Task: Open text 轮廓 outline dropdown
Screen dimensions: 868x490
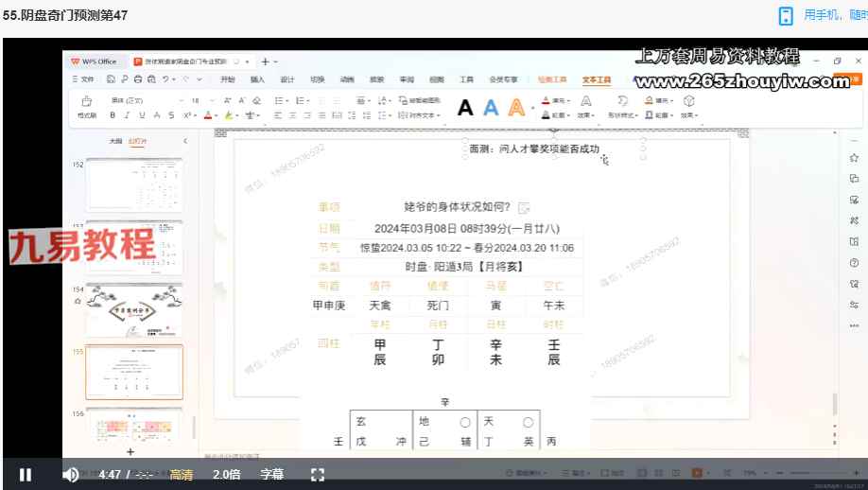Action: [556, 115]
